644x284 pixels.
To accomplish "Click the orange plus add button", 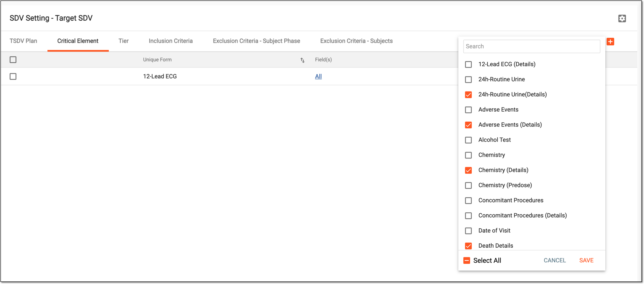I will (610, 41).
